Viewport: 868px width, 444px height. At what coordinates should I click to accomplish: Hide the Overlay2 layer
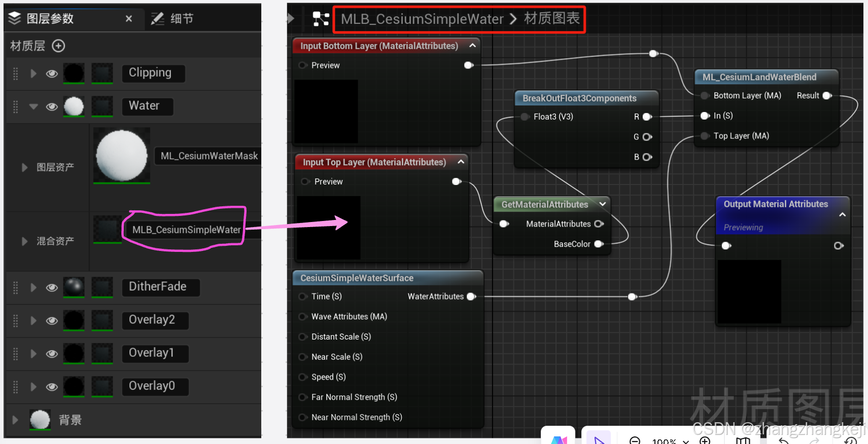pyautogui.click(x=52, y=321)
